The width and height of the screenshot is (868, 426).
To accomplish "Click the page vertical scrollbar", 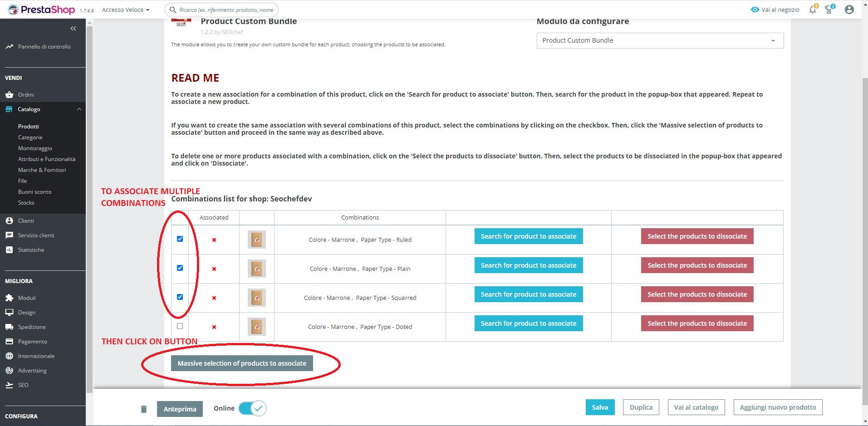I will click(865, 240).
